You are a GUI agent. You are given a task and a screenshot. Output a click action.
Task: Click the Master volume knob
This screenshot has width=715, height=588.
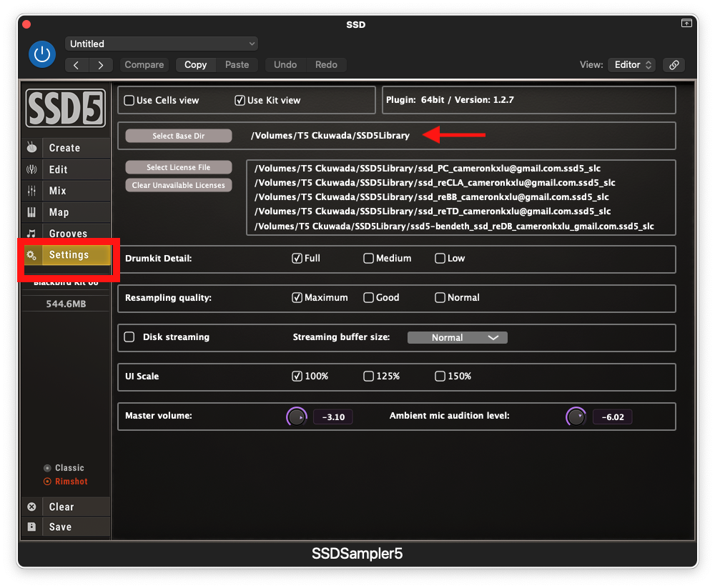(297, 417)
